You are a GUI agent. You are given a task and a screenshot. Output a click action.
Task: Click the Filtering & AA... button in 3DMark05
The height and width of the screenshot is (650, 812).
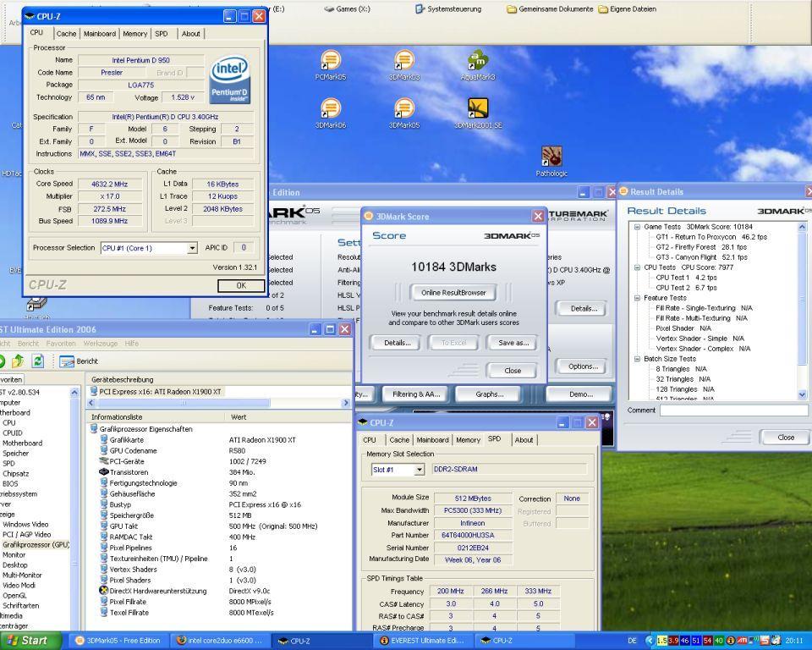coord(416,394)
